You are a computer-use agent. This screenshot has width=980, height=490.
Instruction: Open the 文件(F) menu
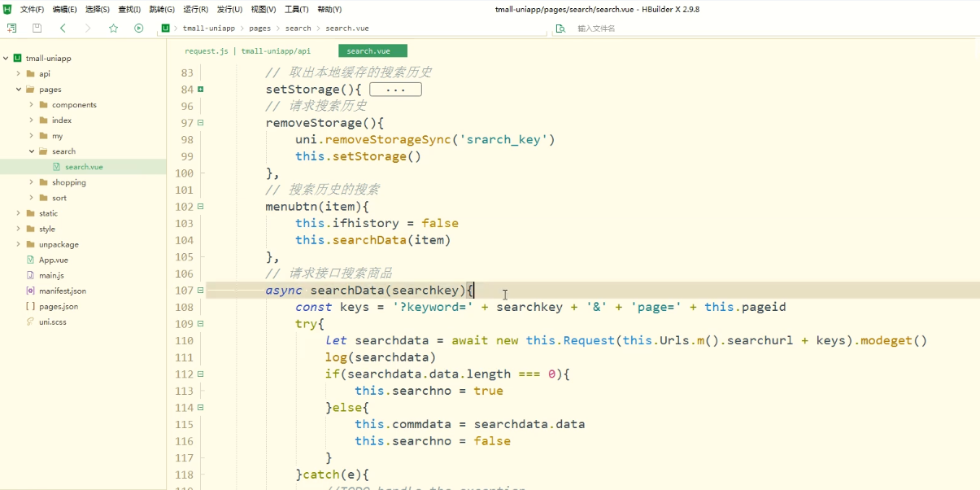(32, 9)
